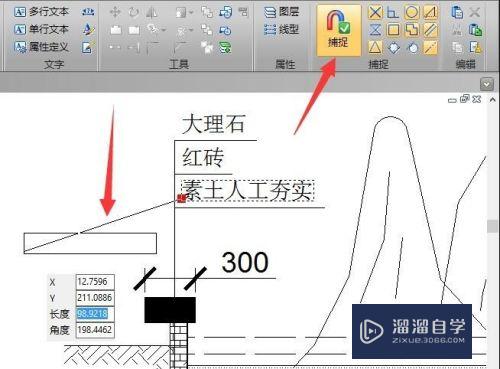500x369 pixels.
Task: Click the copy-to-clipboard icon in 编辑 group
Action: click(457, 12)
